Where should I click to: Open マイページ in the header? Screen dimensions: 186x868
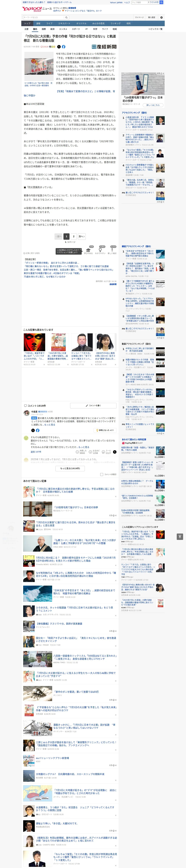pos(139,17)
